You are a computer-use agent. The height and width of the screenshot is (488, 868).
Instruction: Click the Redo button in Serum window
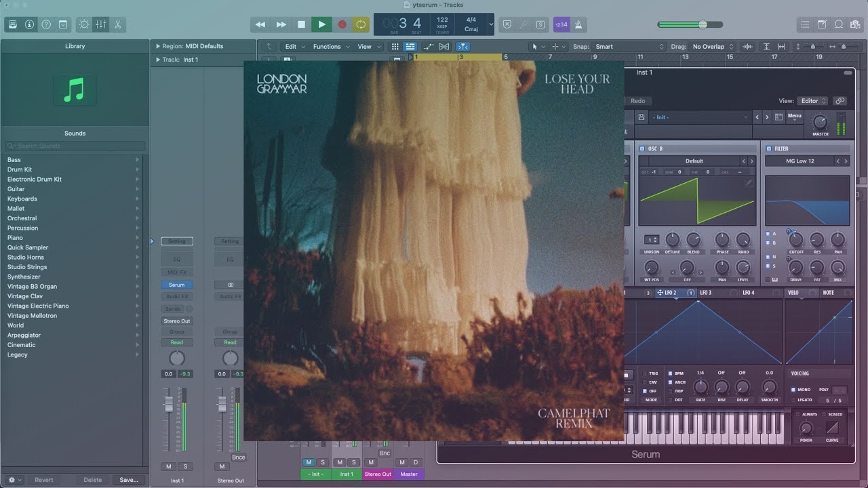point(638,101)
